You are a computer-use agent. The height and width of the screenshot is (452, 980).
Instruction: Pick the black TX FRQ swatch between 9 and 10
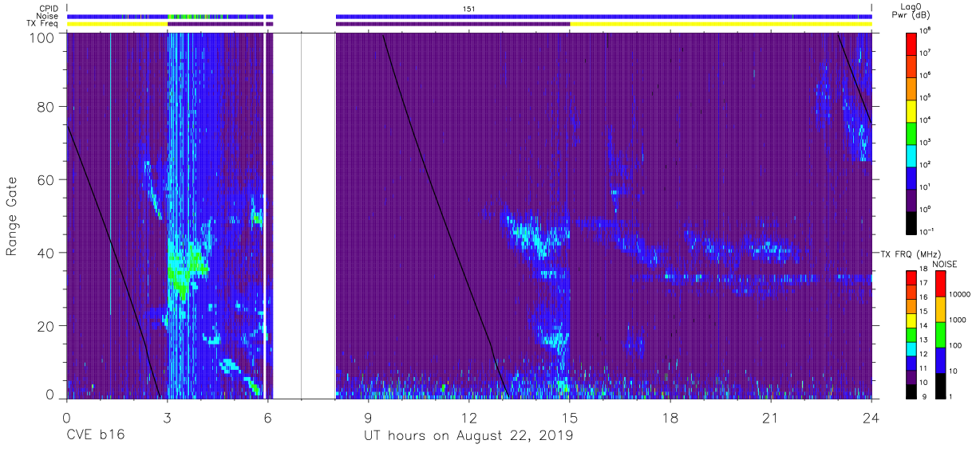[x=912, y=391]
